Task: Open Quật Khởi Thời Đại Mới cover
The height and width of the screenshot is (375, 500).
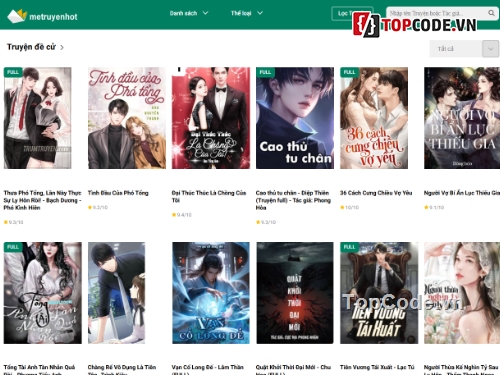Action: tap(295, 293)
